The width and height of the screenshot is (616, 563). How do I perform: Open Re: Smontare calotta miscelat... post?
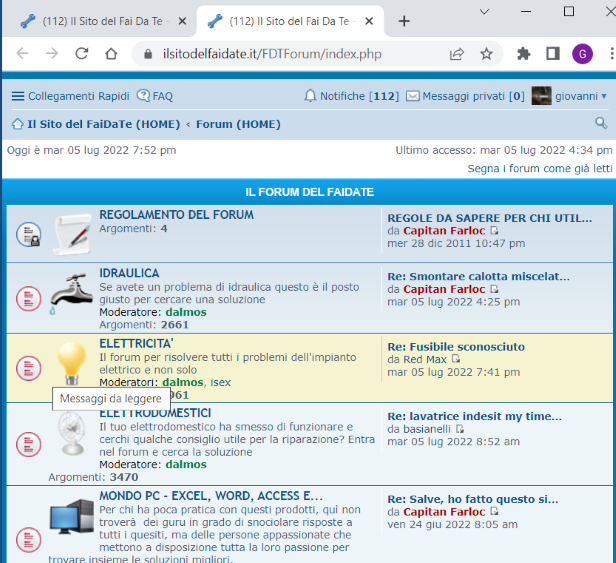click(x=478, y=277)
